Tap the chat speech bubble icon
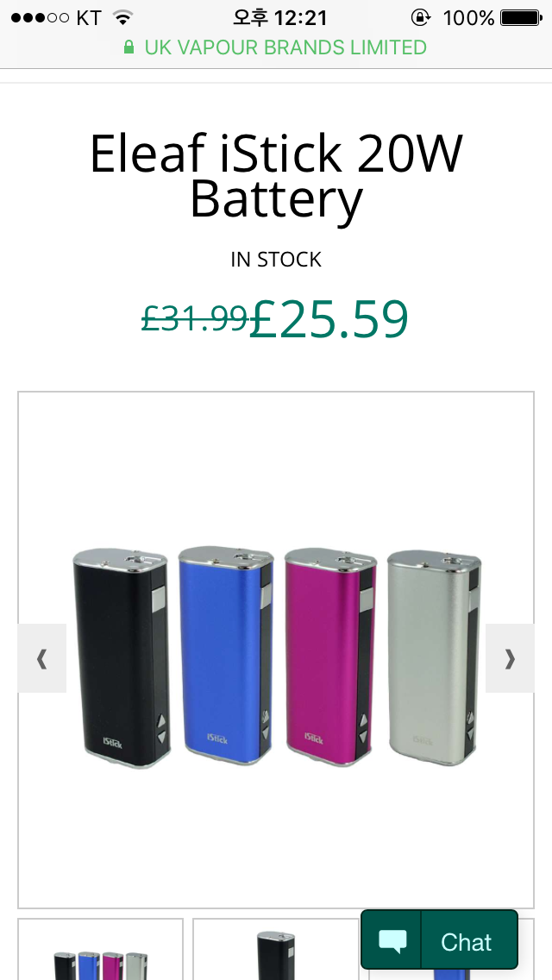552x980 pixels. (x=392, y=941)
